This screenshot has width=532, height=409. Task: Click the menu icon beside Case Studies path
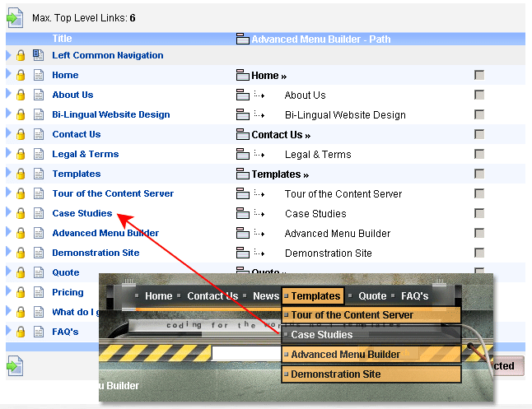pyautogui.click(x=243, y=213)
